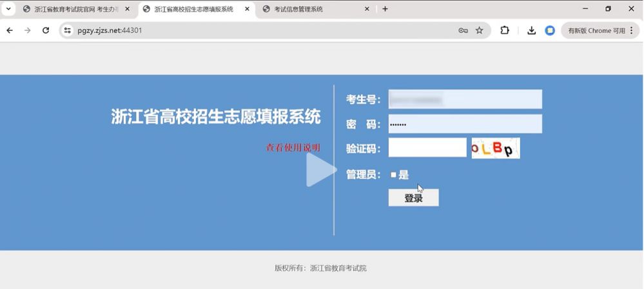Image resolution: width=644 pixels, height=289 pixels.
Task: Focus the 密码 password field
Action: tap(465, 124)
